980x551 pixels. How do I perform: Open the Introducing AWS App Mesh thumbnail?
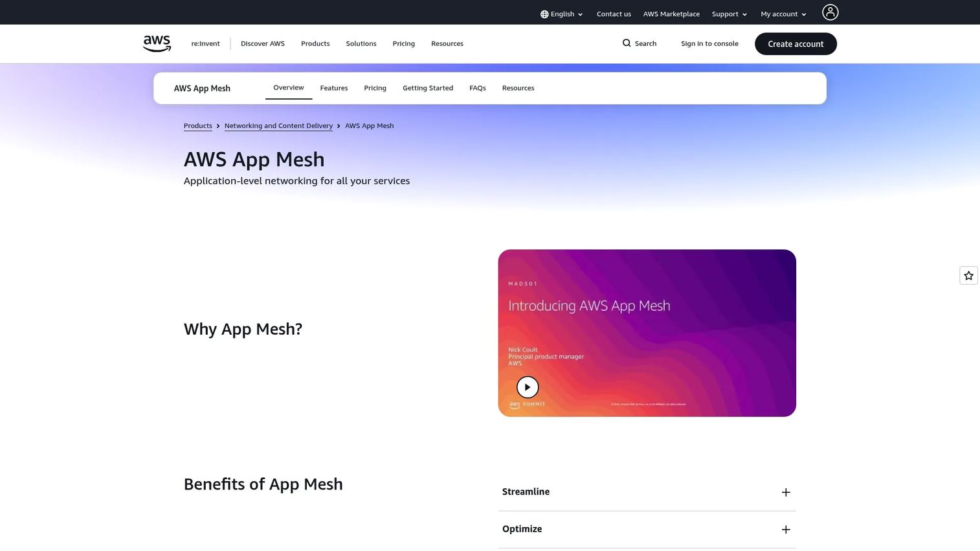point(647,333)
